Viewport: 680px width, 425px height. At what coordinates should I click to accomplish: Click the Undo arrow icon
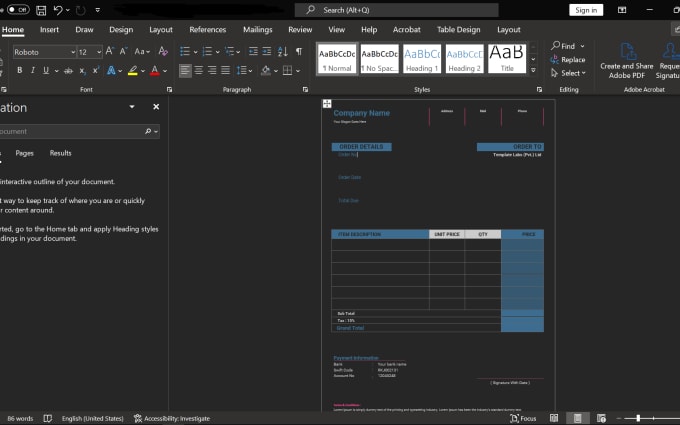pyautogui.click(x=58, y=10)
